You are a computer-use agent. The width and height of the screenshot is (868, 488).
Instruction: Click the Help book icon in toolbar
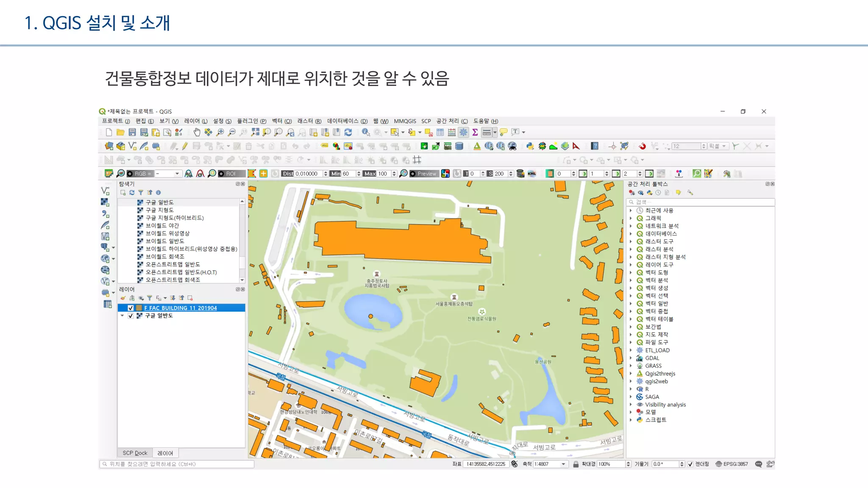(x=595, y=146)
